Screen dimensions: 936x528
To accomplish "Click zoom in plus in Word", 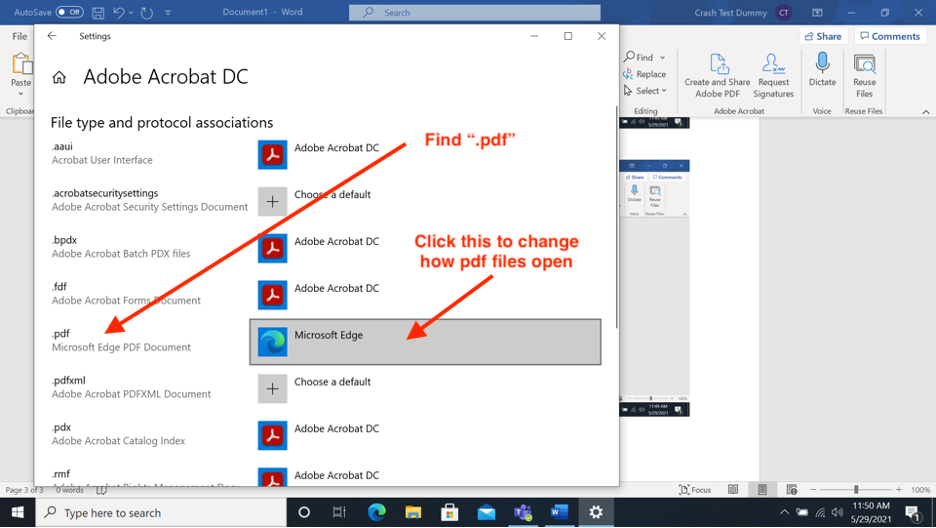I will (x=899, y=490).
